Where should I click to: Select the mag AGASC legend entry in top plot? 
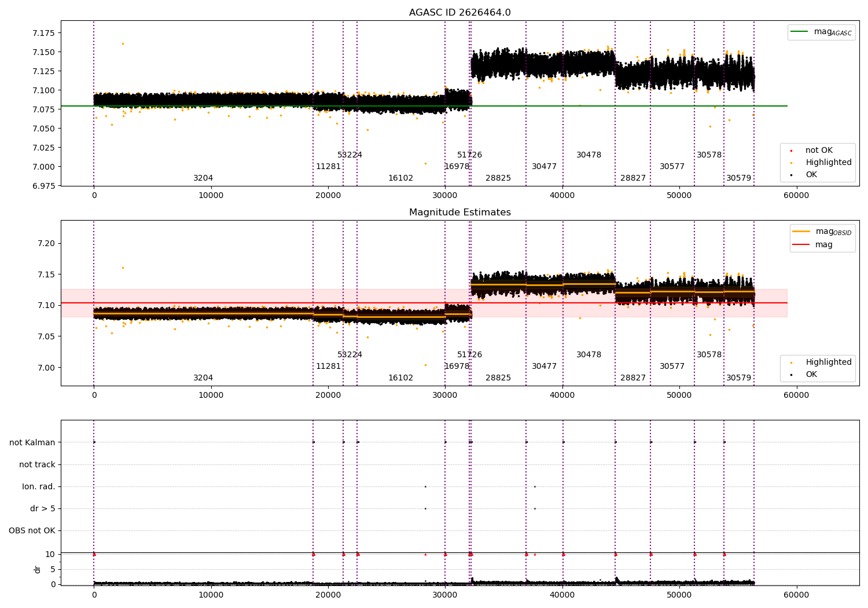[x=821, y=32]
